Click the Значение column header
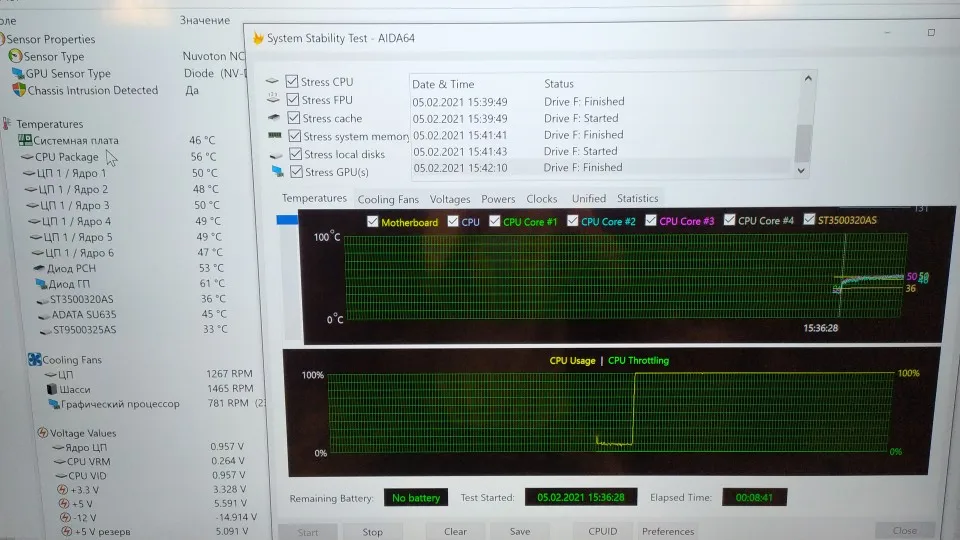The height and width of the screenshot is (540, 960). click(205, 20)
